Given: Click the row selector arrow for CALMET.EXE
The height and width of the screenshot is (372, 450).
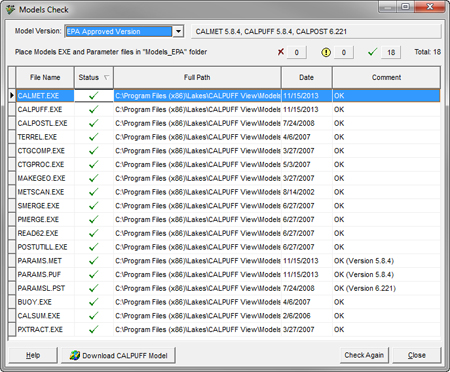Looking at the screenshot, I should (x=12, y=96).
